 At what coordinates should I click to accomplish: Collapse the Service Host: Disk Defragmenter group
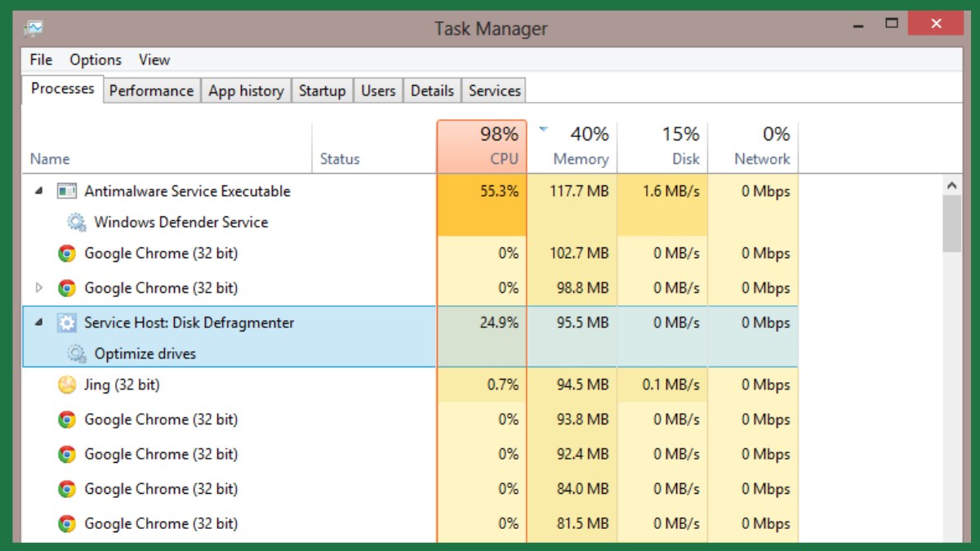point(38,322)
